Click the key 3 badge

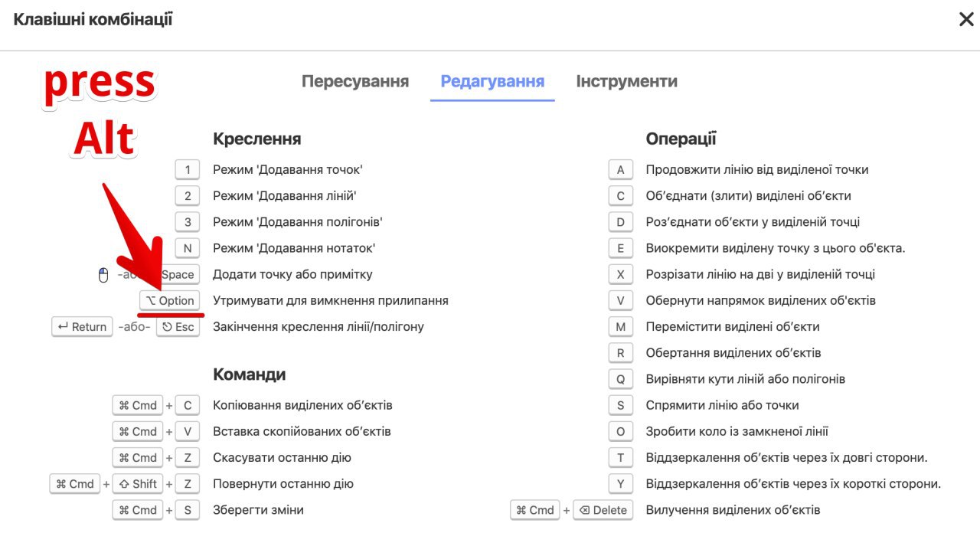point(188,222)
